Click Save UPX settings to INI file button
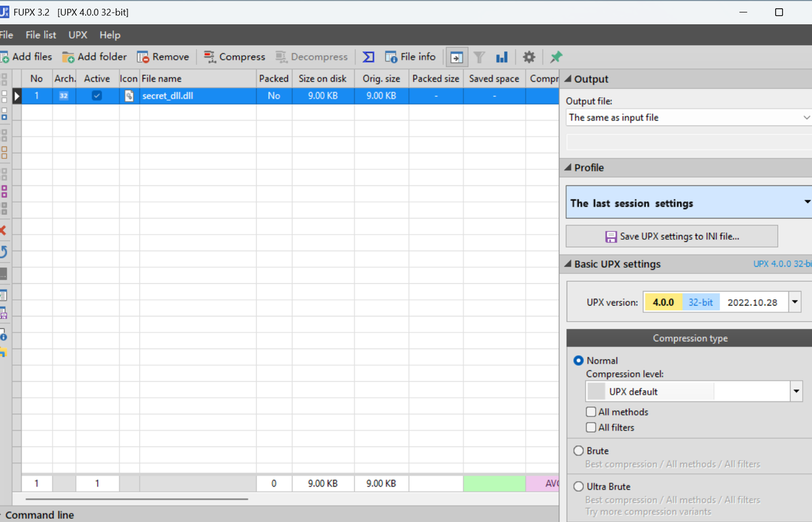Viewport: 812px width, 522px height. tap(672, 236)
